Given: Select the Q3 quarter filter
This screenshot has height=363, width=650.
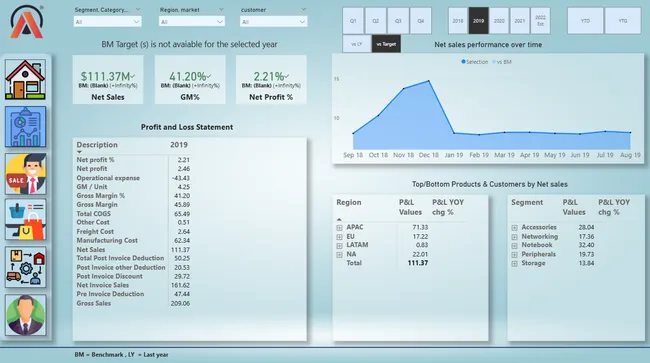Looking at the screenshot, I should point(398,21).
